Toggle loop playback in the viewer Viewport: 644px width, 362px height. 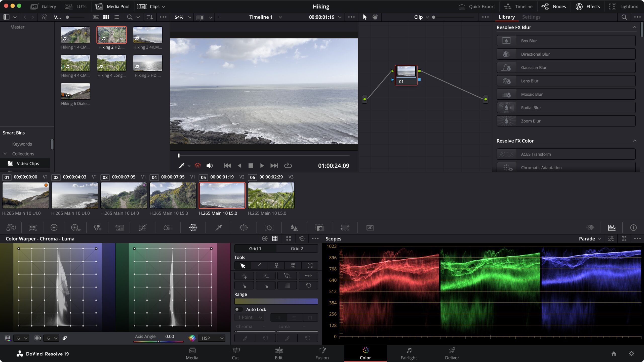pos(288,165)
